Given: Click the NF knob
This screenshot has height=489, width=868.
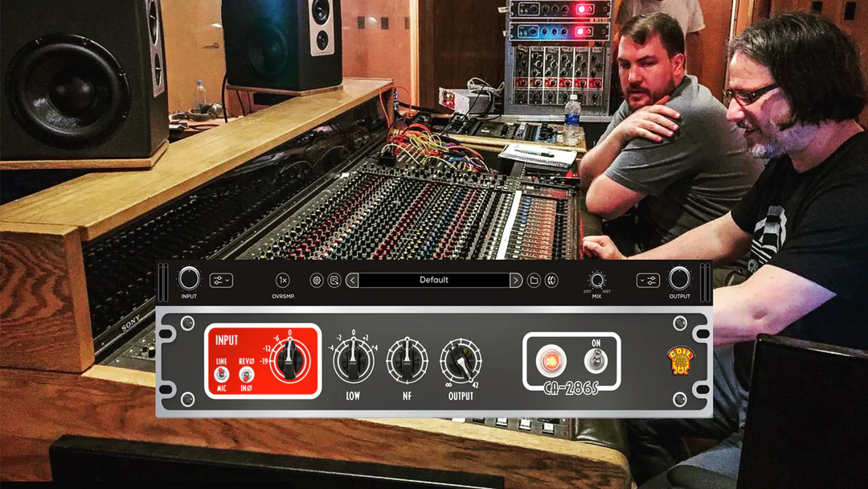Looking at the screenshot, I should click(407, 361).
